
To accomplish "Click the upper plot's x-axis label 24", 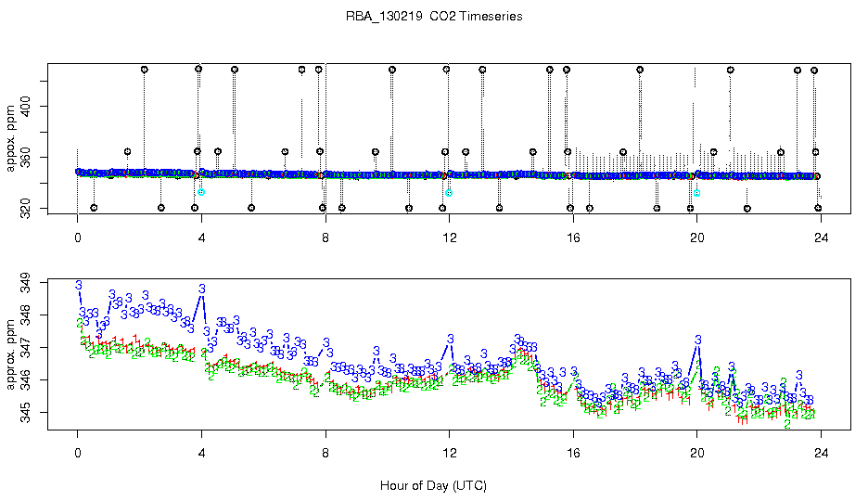I will 822,238.
